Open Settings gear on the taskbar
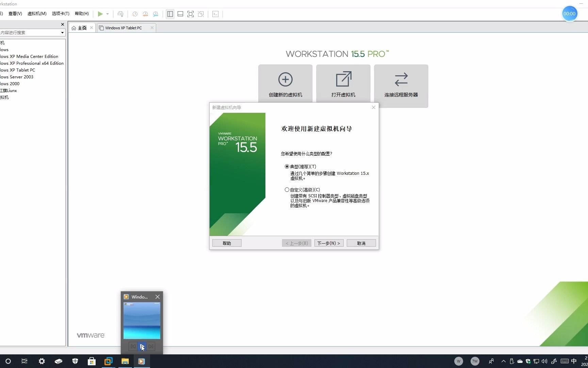The image size is (588, 368). click(x=42, y=361)
